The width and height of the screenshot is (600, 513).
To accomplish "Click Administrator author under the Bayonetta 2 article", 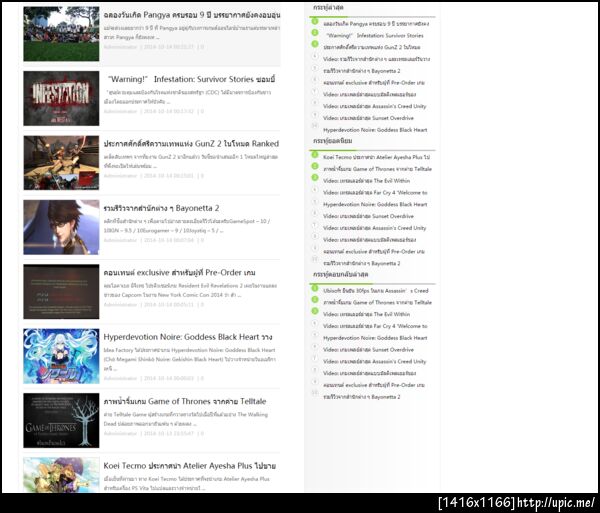I will point(120,240).
